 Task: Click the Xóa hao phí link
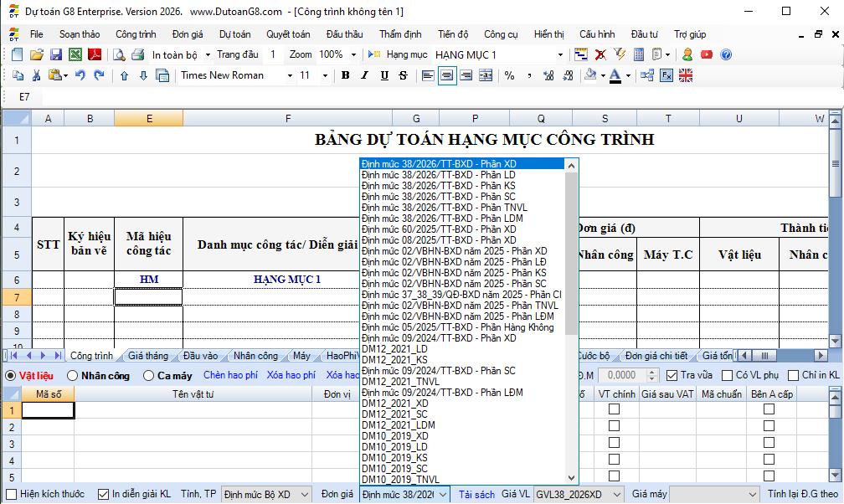[x=291, y=375]
